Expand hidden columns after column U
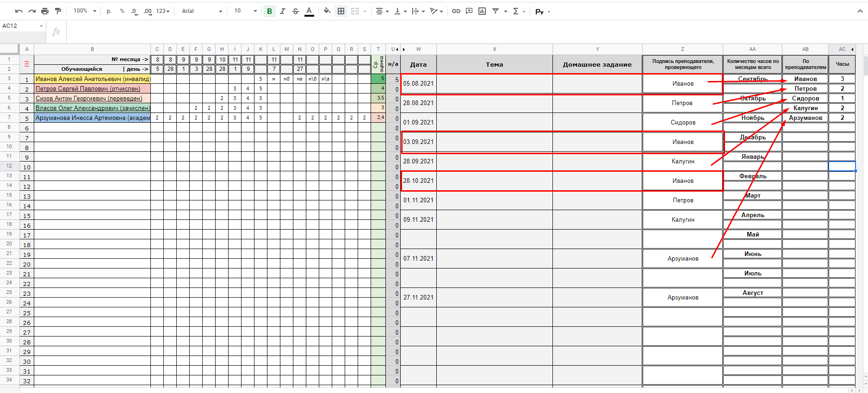868x393 pixels. click(x=397, y=50)
